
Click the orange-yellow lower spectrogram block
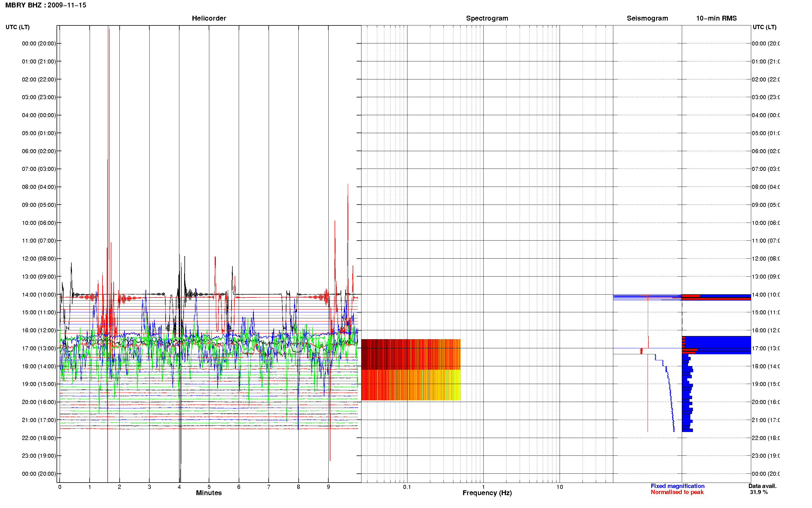pyautogui.click(x=411, y=385)
